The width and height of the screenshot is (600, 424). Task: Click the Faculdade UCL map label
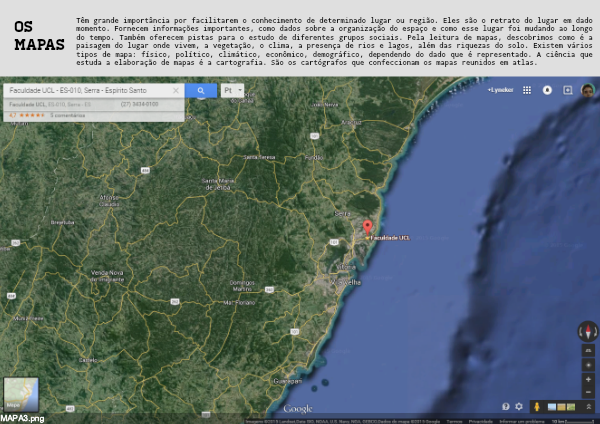[x=390, y=238]
